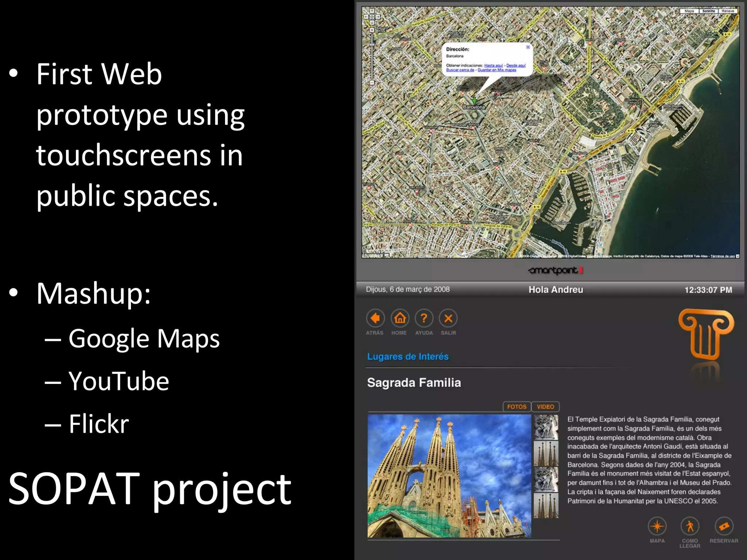Image resolution: width=747 pixels, height=560 pixels.
Task: Go back with the ATRÁS arrow icon
Action: pyautogui.click(x=375, y=318)
